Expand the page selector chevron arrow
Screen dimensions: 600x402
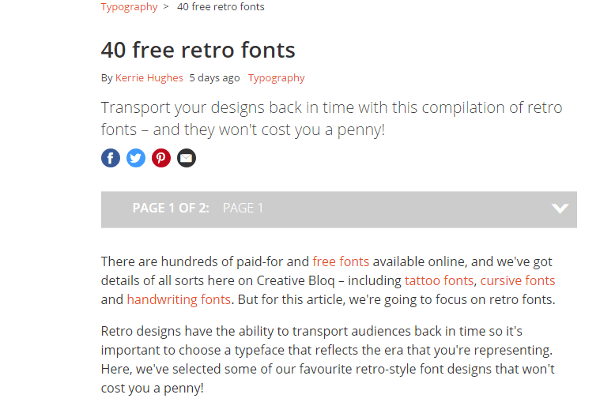559,208
